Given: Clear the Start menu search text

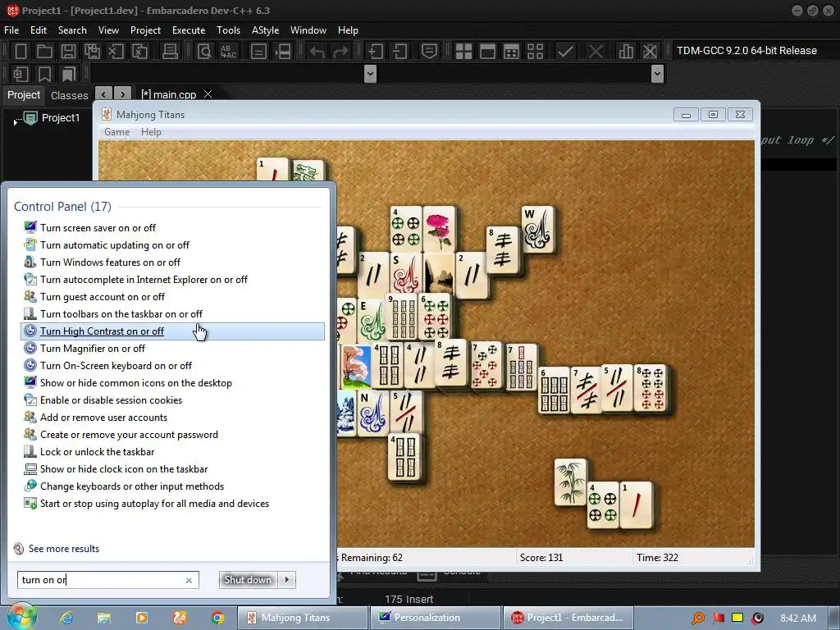Looking at the screenshot, I should pyautogui.click(x=189, y=580).
